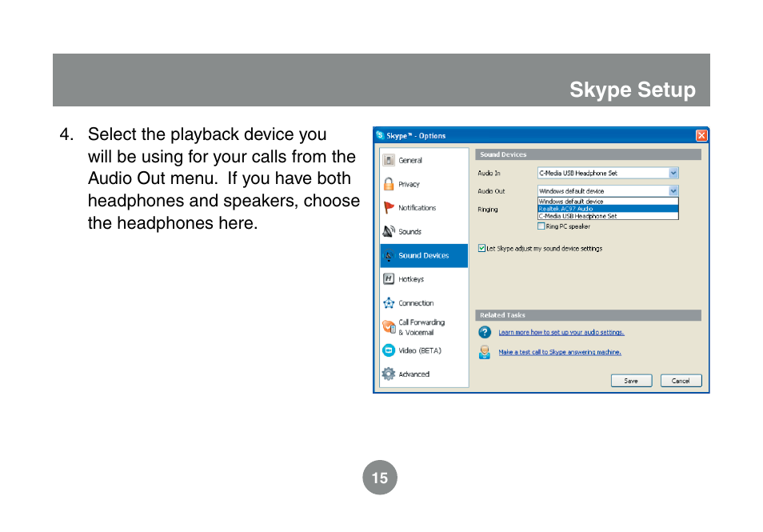The height and width of the screenshot is (532, 763).
Task: Click the Save button
Action: [x=631, y=381]
